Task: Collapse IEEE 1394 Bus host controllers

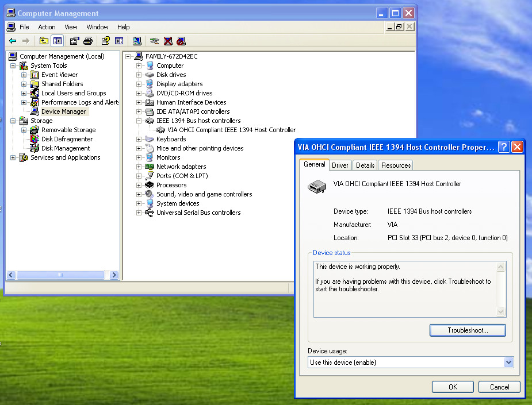Action: [139, 121]
